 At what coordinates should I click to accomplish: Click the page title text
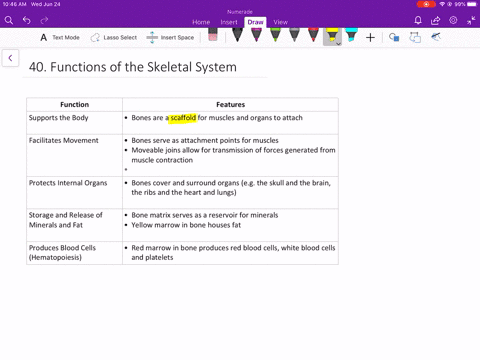point(133,67)
